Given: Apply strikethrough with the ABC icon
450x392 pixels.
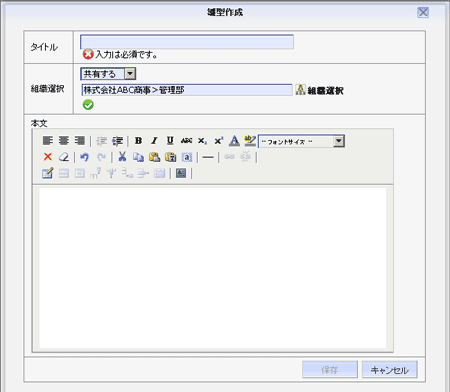Looking at the screenshot, I should [186, 141].
